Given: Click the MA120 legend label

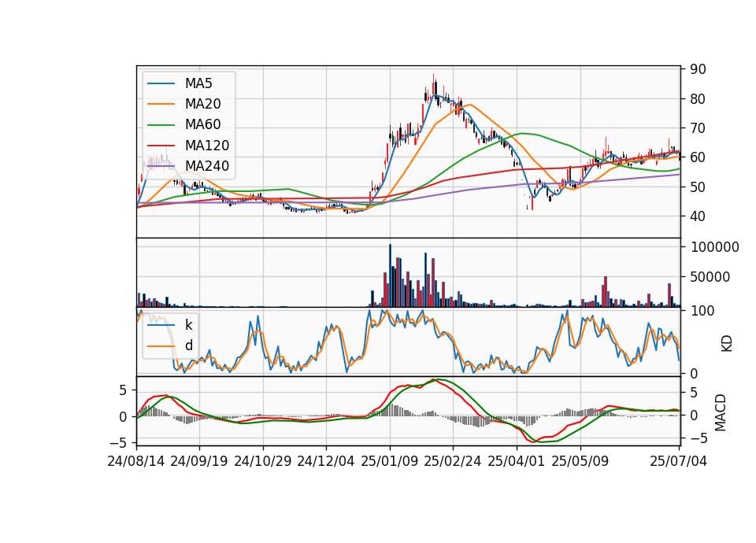Looking at the screenshot, I should [x=207, y=146].
